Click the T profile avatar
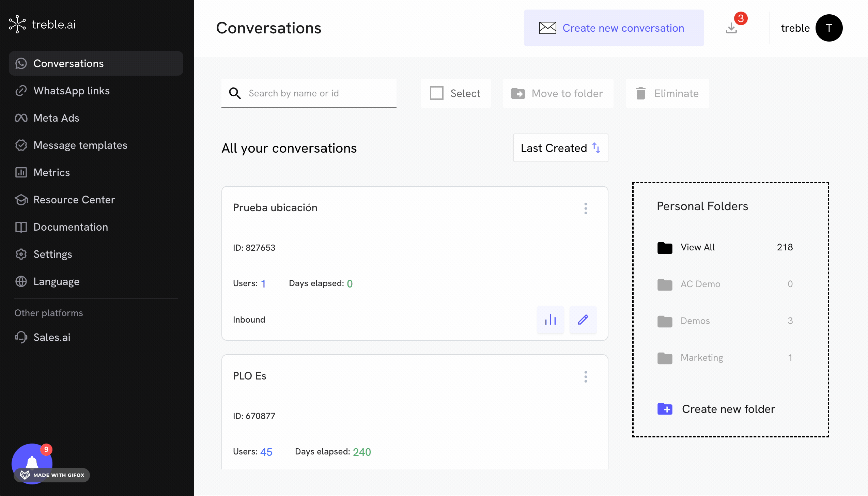The image size is (868, 496). click(x=828, y=28)
